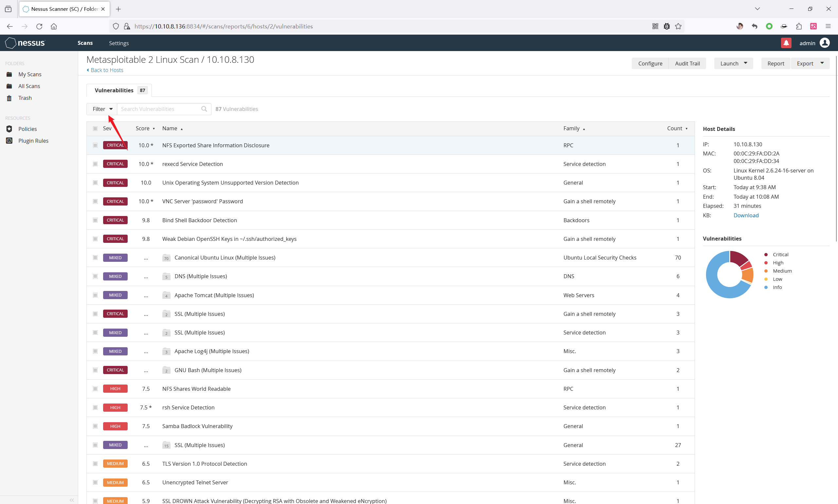Viewport: 838px width, 504px height.
Task: Sort by Score column
Action: pos(145,128)
